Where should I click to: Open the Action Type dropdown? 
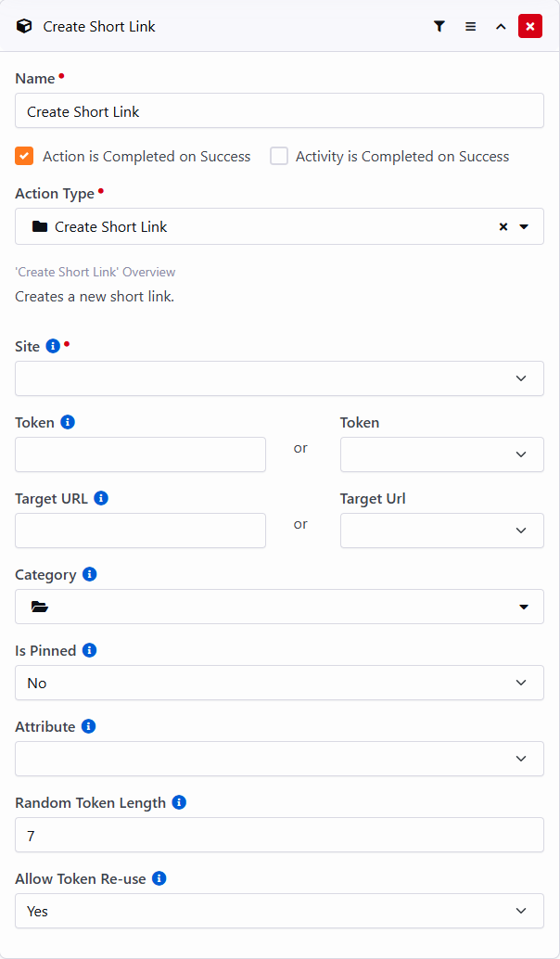tap(524, 226)
